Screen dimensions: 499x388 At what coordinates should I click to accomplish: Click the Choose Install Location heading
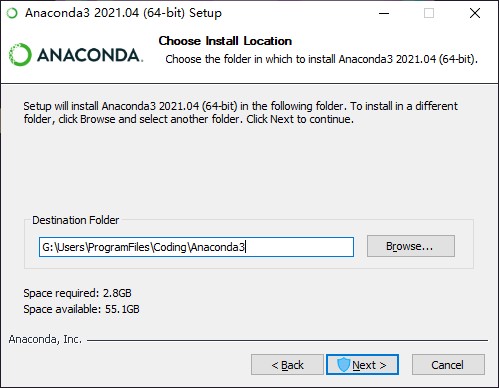tap(225, 41)
